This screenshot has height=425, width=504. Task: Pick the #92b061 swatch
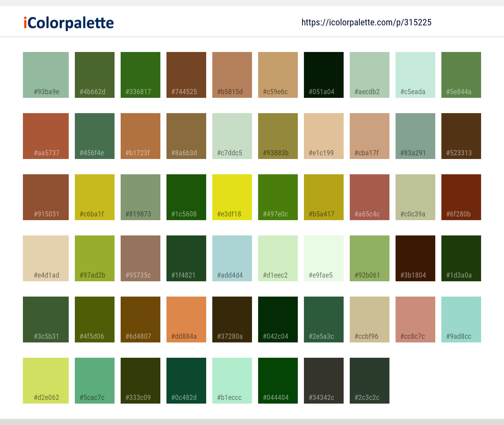pyautogui.click(x=370, y=258)
